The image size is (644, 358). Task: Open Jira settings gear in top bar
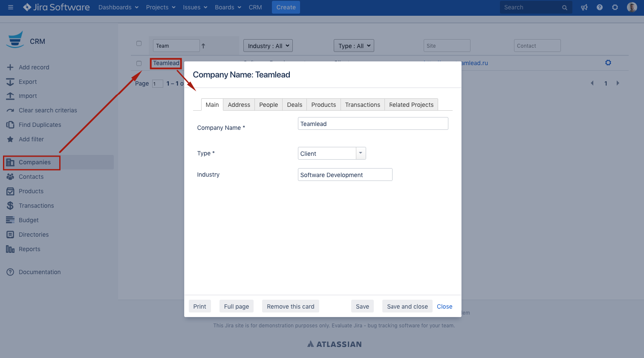click(x=615, y=7)
